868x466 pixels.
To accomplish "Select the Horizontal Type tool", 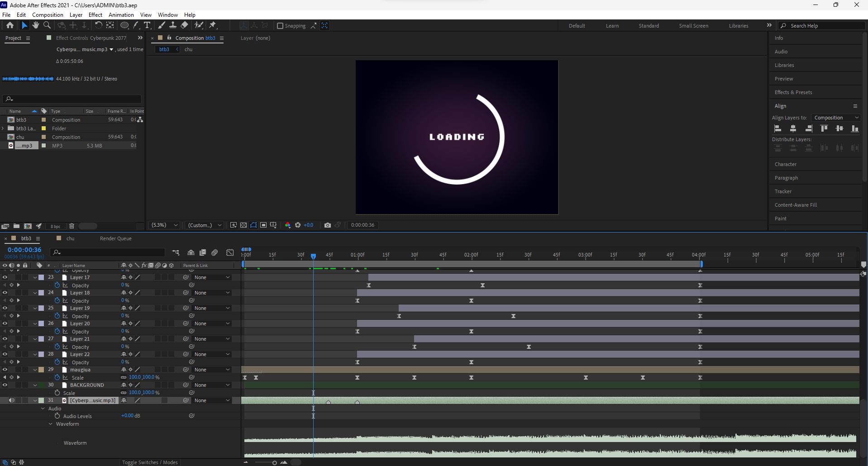I will coord(147,25).
